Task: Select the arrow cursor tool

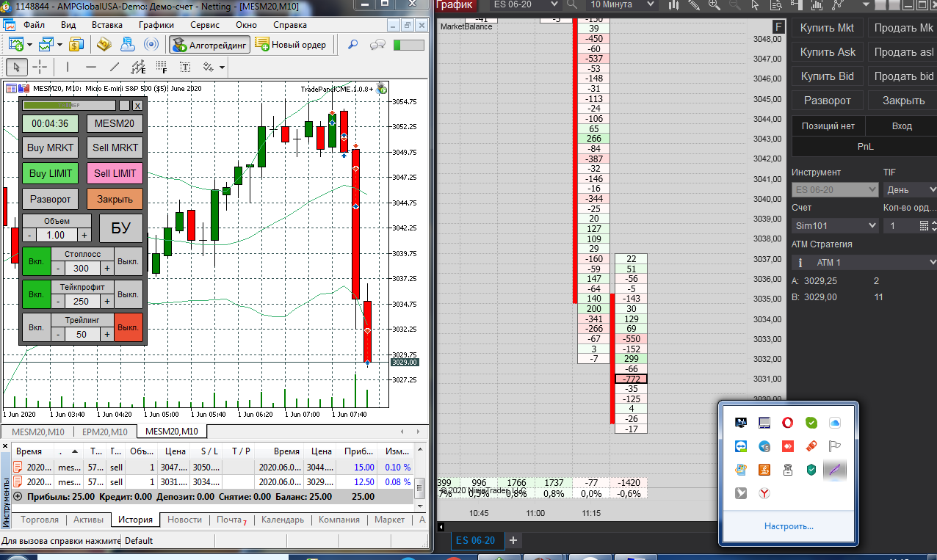Action: 17,67
